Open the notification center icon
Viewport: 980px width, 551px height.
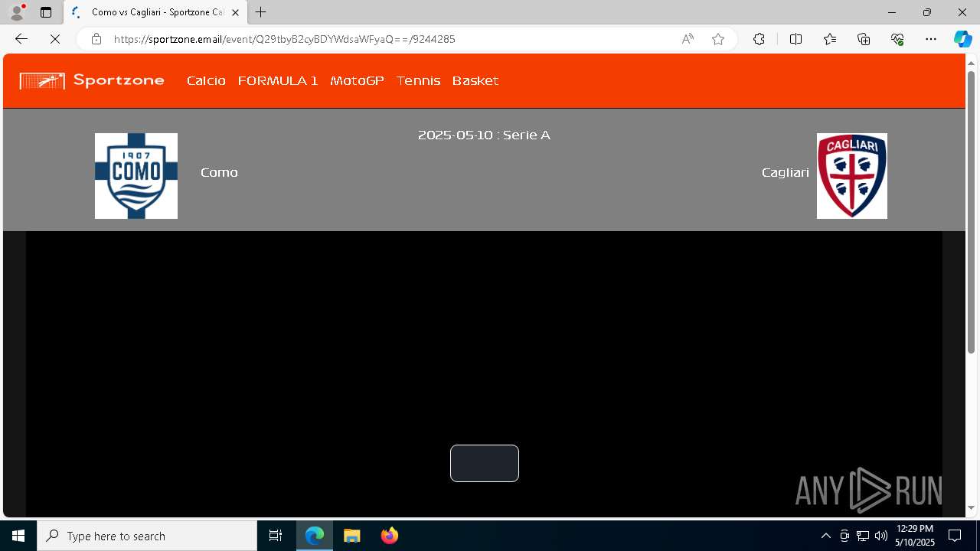pyautogui.click(x=955, y=536)
